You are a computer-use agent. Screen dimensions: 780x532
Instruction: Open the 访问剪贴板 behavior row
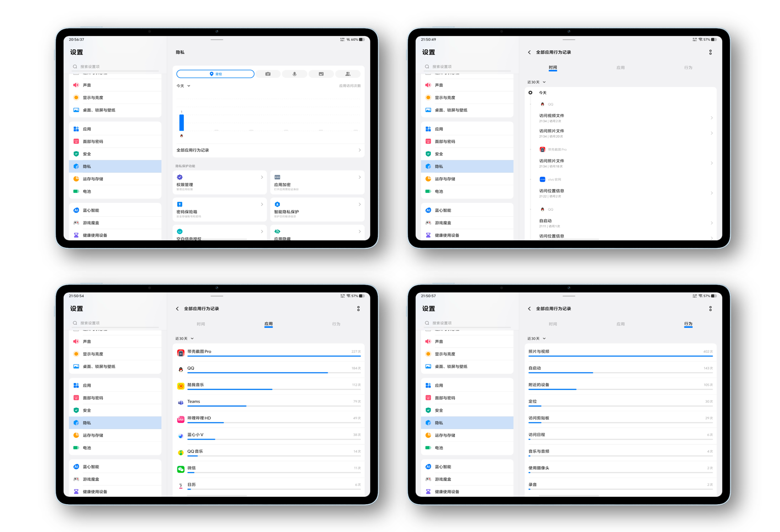621,419
